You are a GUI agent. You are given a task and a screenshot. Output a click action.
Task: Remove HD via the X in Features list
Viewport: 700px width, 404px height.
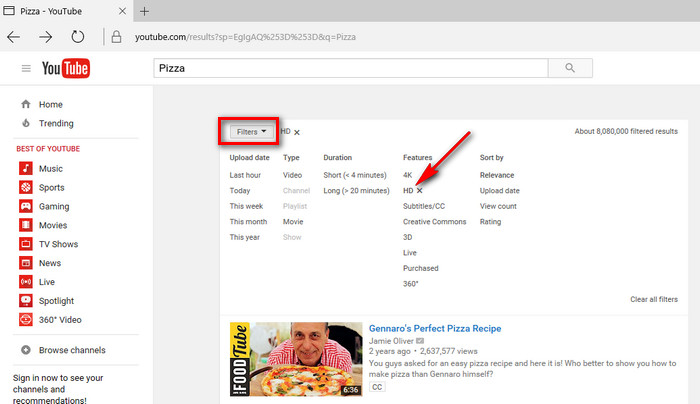pyautogui.click(x=420, y=191)
